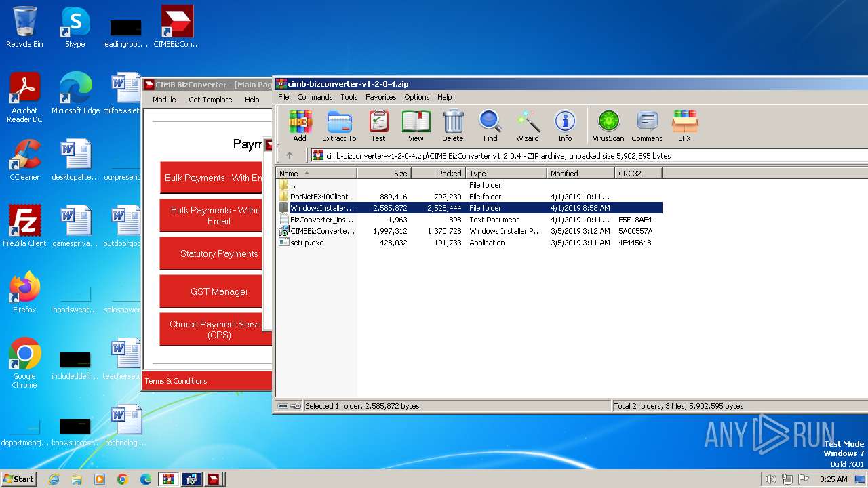The height and width of the screenshot is (488, 868).
Task: Sort the list by the Packed column header
Action: click(438, 174)
